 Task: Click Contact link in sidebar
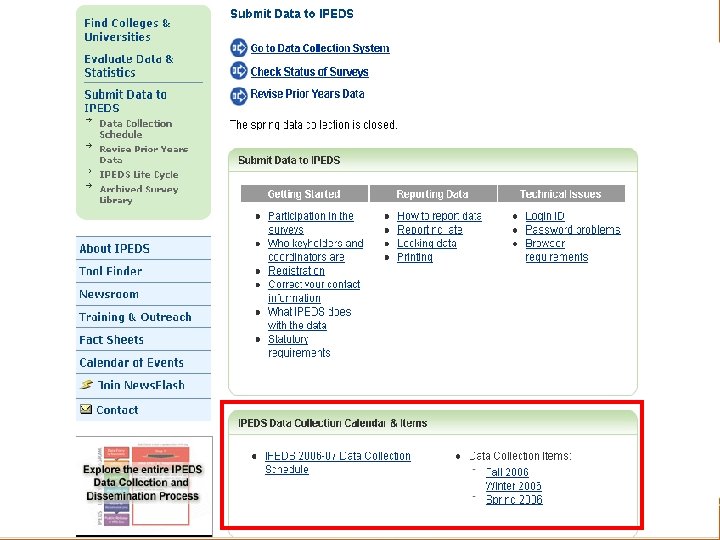click(117, 410)
